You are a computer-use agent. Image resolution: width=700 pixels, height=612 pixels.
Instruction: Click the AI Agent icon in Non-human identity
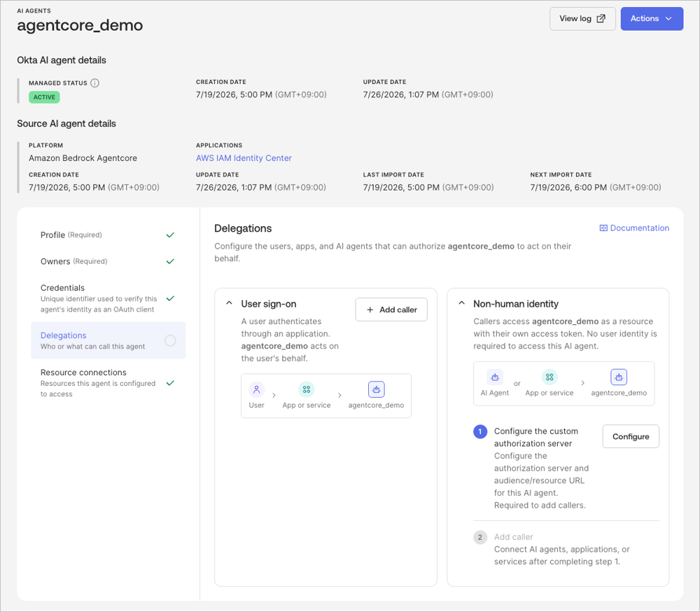point(495,377)
